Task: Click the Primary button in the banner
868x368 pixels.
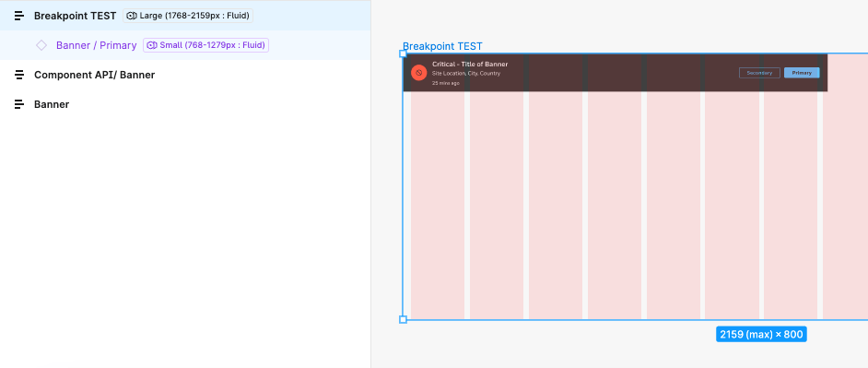Action: 802,73
